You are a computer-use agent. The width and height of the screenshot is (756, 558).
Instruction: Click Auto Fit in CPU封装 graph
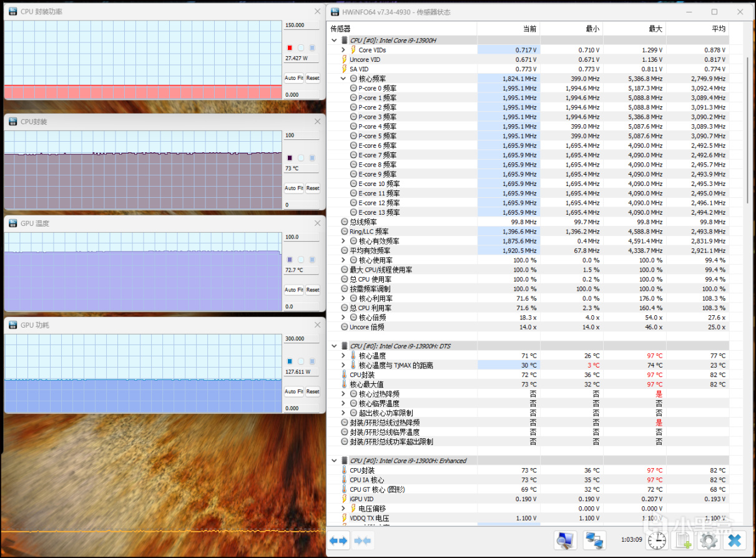pyautogui.click(x=294, y=188)
